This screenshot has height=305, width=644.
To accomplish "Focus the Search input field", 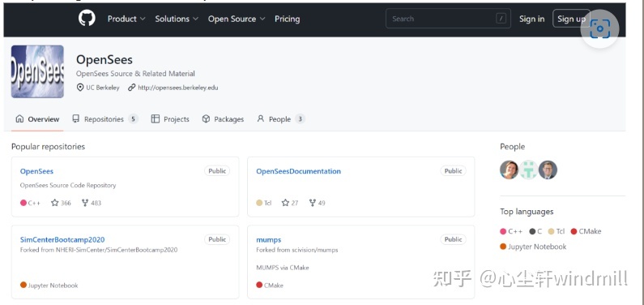I will 448,19.
